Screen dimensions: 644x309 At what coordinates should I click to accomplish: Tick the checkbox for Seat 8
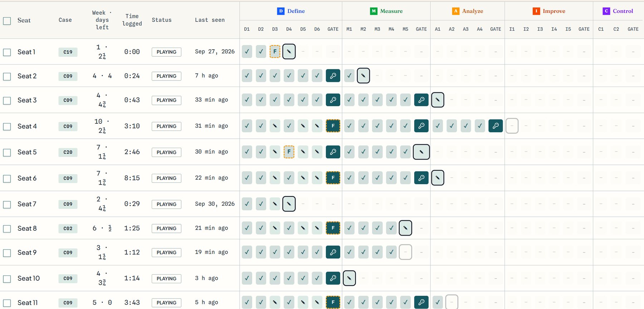pyautogui.click(x=7, y=229)
